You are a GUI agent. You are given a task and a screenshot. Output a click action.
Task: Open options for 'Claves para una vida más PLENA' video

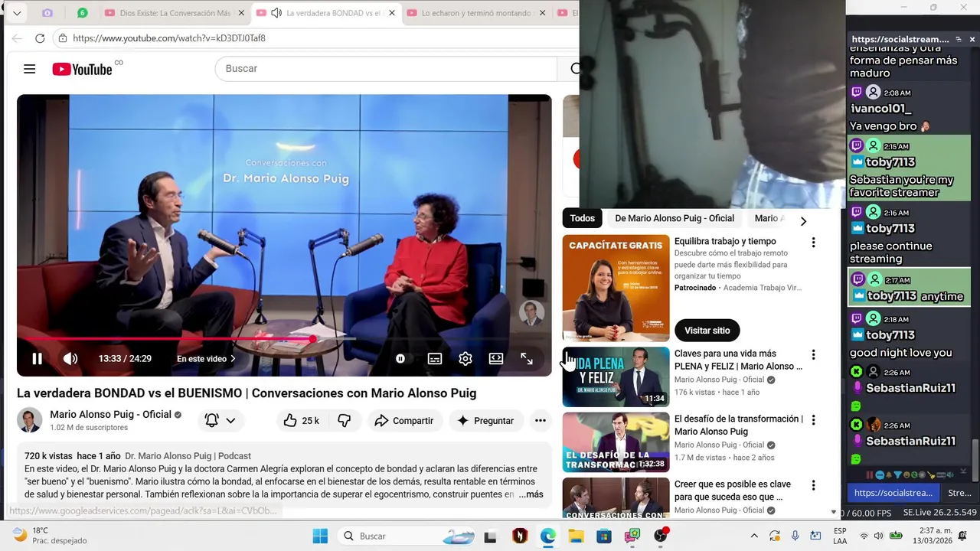(x=813, y=355)
